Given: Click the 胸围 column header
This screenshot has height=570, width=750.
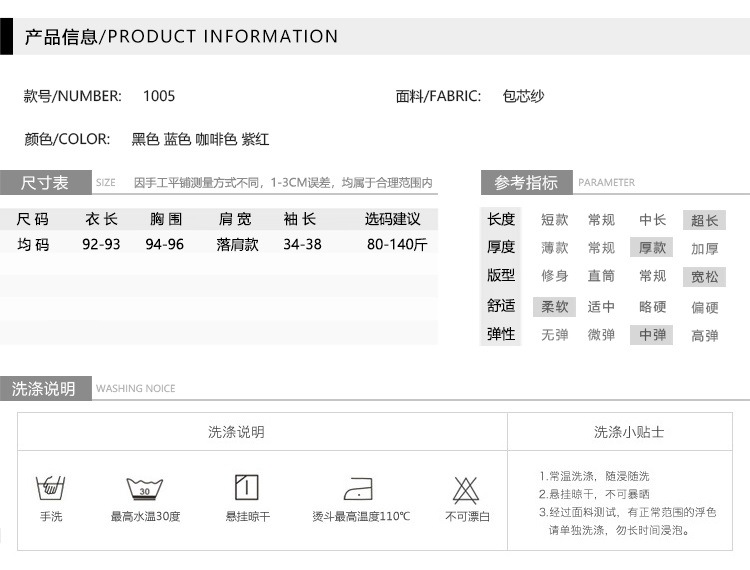Looking at the screenshot, I should tap(166, 219).
